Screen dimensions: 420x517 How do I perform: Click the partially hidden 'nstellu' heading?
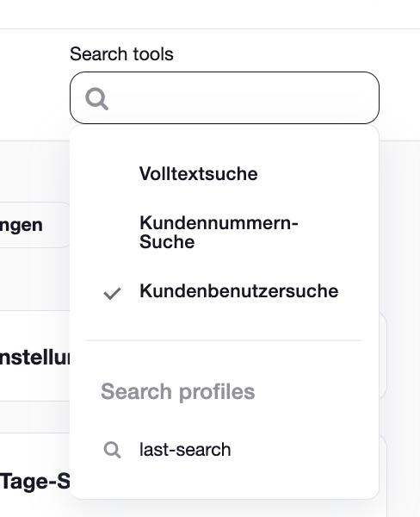click(34, 358)
